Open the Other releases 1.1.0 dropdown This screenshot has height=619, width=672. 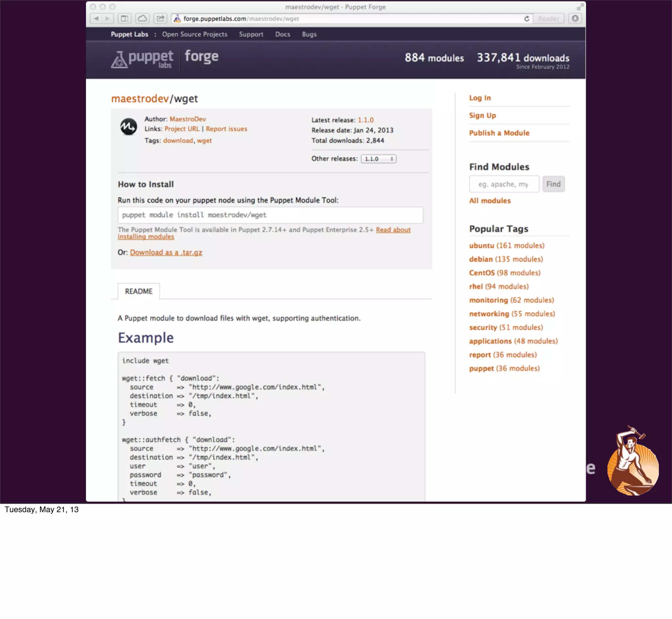coord(378,159)
